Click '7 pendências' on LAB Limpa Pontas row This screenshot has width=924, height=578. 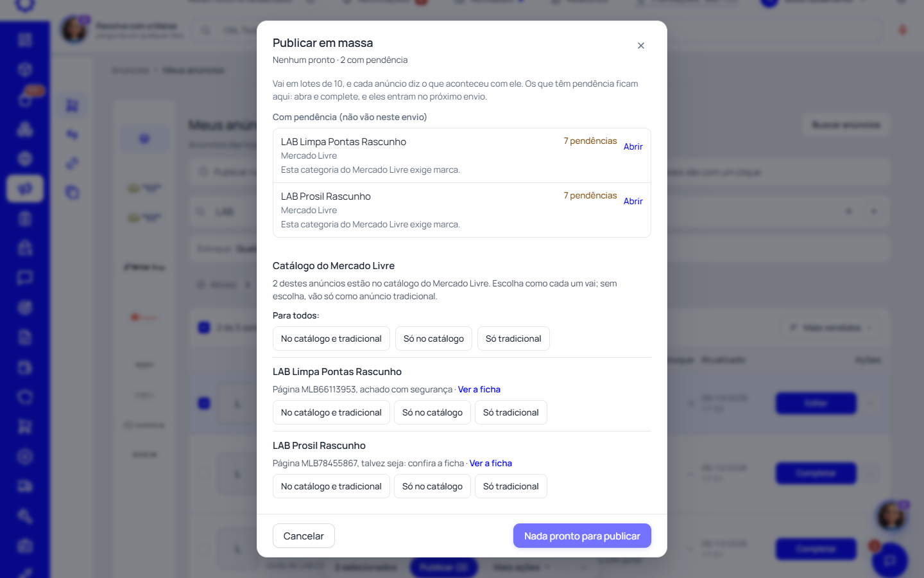tap(590, 141)
